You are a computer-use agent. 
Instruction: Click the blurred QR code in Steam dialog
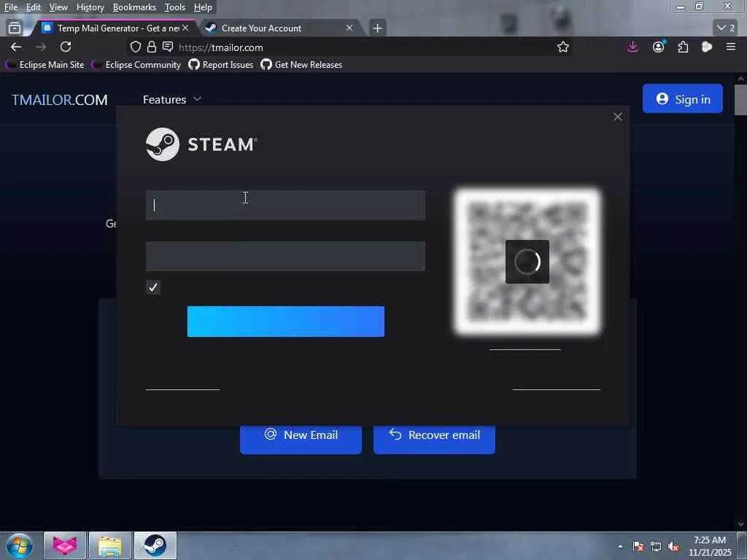tap(527, 262)
